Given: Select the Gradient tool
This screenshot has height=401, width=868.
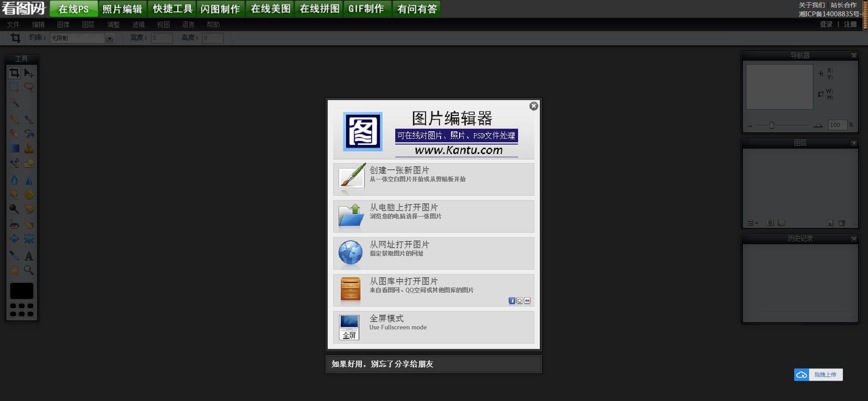Looking at the screenshot, I should pyautogui.click(x=15, y=148).
